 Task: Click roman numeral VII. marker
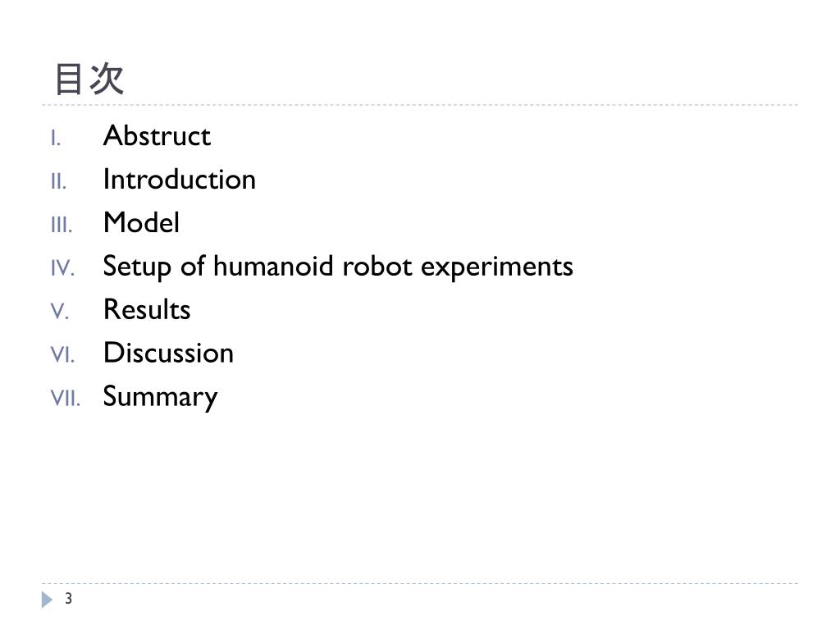[x=66, y=398]
